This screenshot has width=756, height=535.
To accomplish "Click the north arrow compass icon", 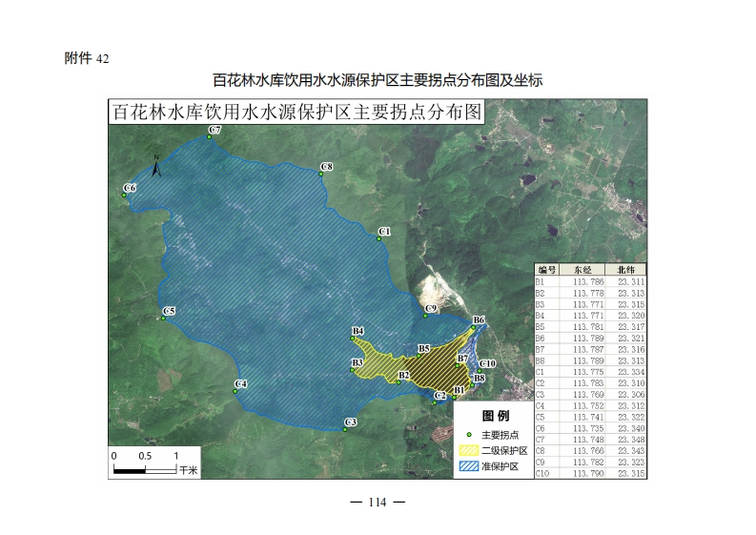I will coord(156,166).
